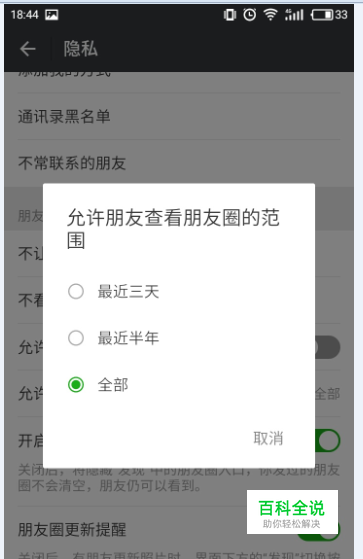Image resolution: width=363 pixels, height=559 pixels.
Task: Tap the cellular signal bars icon
Action: coord(294,15)
